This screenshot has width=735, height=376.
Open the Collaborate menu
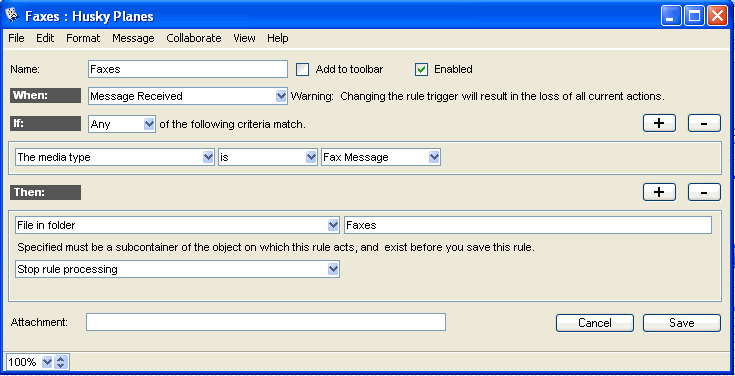point(194,38)
